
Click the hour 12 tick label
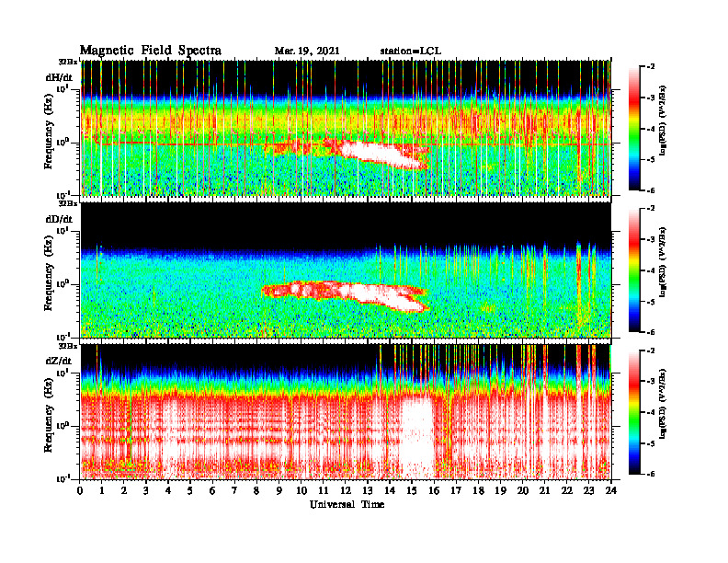point(346,491)
